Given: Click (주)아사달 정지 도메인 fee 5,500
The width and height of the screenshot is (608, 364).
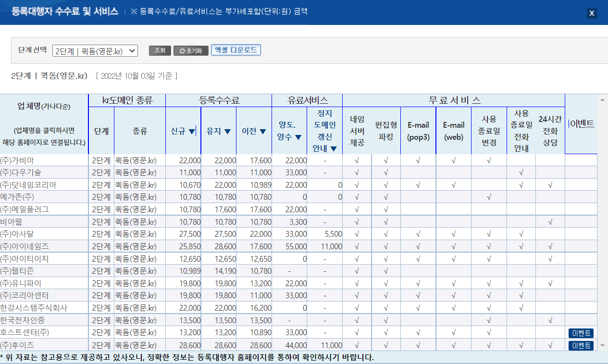Looking at the screenshot, I should click(333, 234).
